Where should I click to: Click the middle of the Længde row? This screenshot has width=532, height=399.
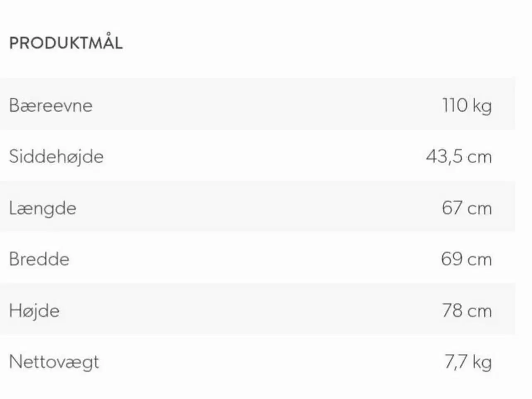point(258,207)
